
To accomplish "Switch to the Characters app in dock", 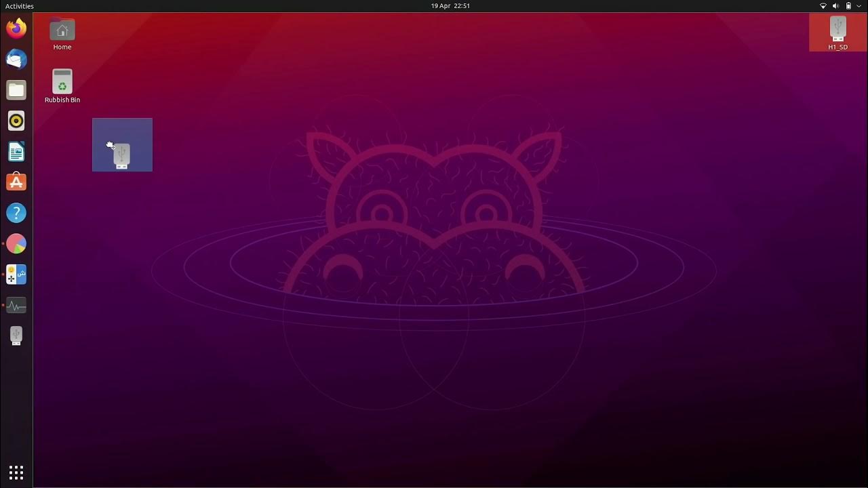I will 16,274.
